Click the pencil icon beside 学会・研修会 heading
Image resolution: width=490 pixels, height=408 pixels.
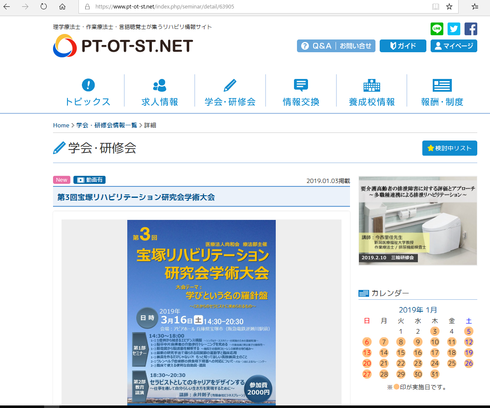tap(59, 148)
